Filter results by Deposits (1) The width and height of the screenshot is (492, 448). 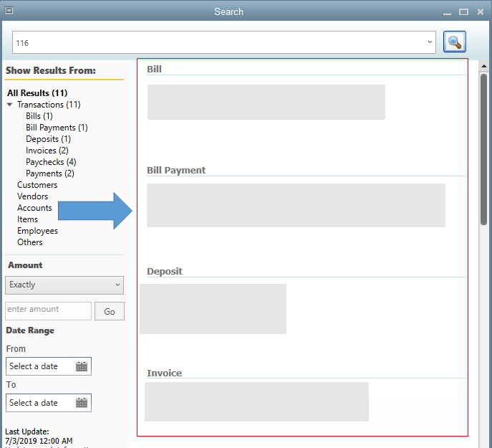coord(48,139)
